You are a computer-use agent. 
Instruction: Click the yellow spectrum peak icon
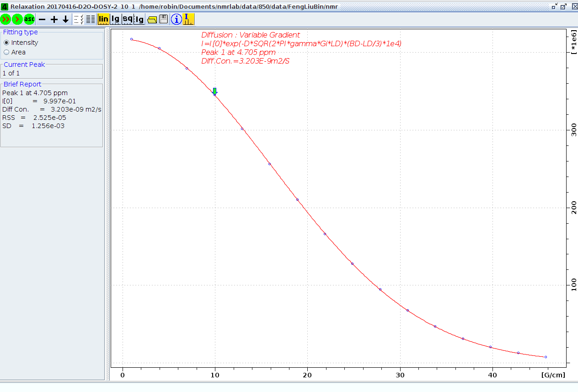(x=189, y=19)
